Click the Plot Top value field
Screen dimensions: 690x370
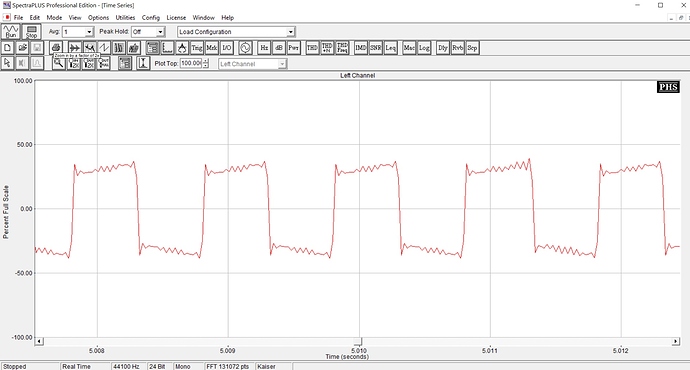pos(191,63)
